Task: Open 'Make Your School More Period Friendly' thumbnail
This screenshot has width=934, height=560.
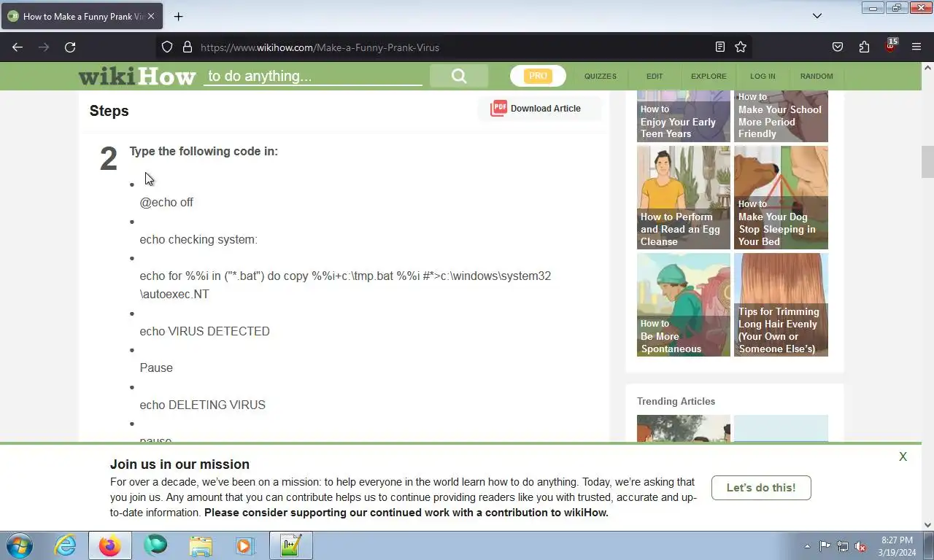Action: (781, 117)
